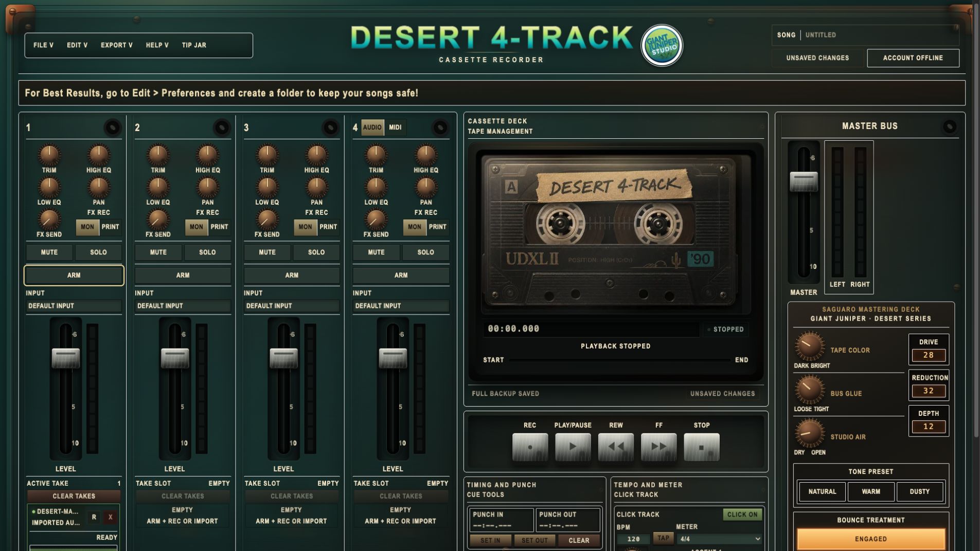980x551 pixels.
Task: Click SET OUT punch button
Action: click(534, 541)
